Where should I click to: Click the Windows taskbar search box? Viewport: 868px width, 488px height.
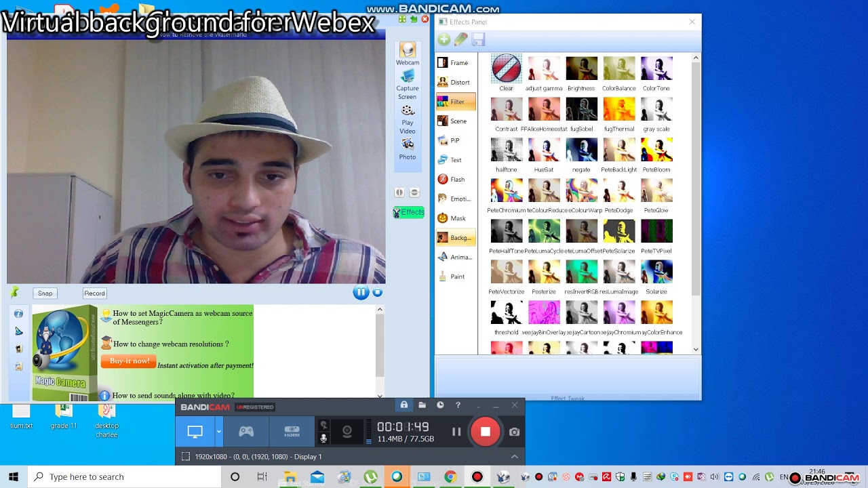(125, 477)
